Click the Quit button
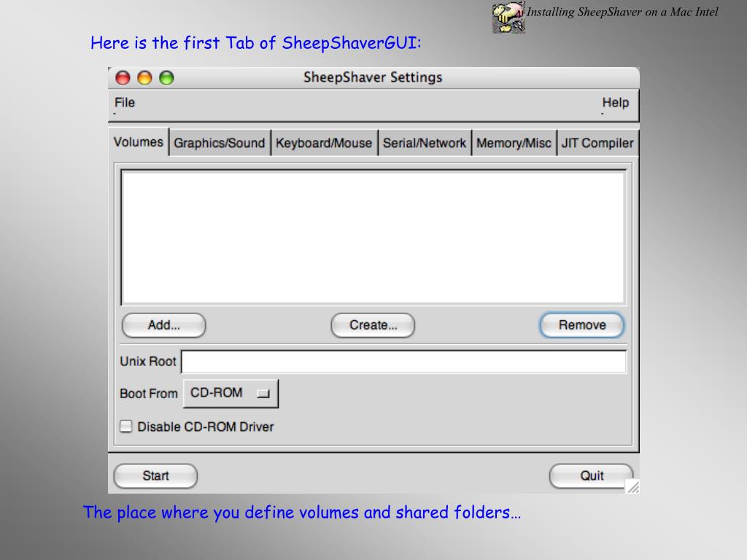Image resolution: width=747 pixels, height=560 pixels. point(591,475)
